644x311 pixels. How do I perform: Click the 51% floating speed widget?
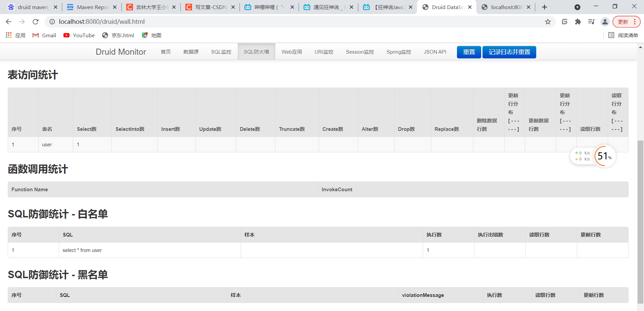(x=605, y=156)
